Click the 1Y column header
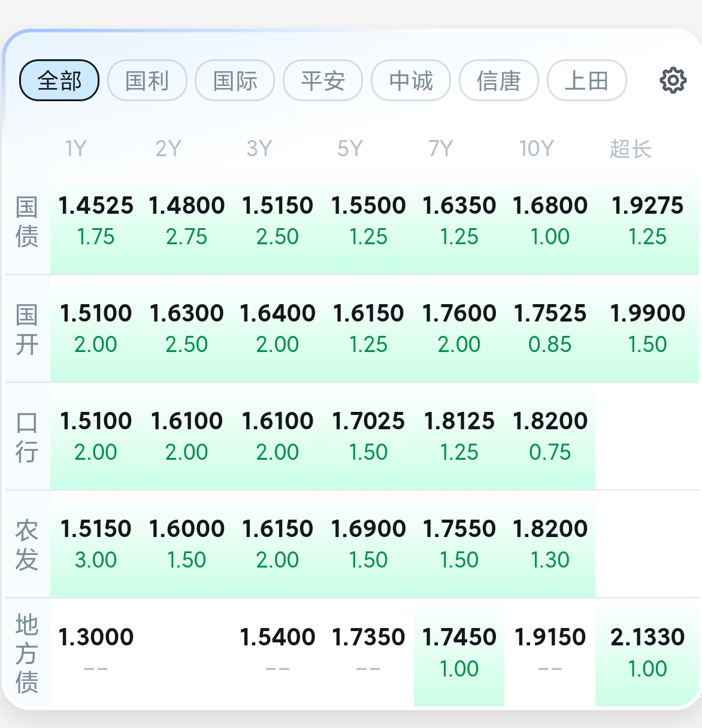 click(76, 148)
